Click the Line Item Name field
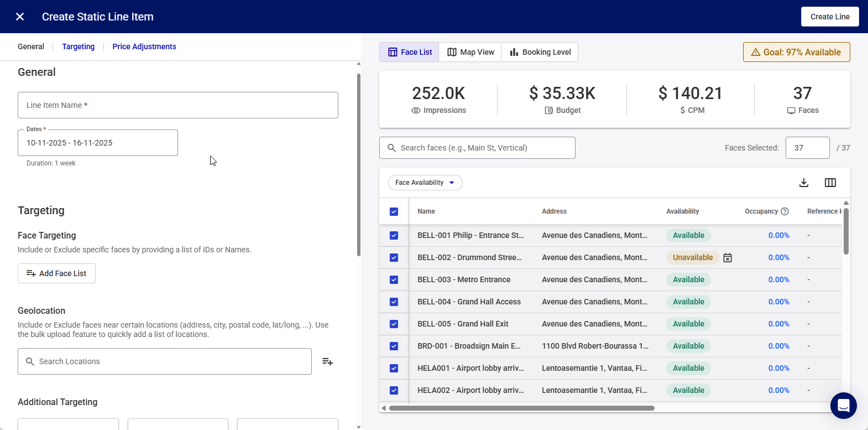Screen dimensions: 868x430 [x=178, y=105]
